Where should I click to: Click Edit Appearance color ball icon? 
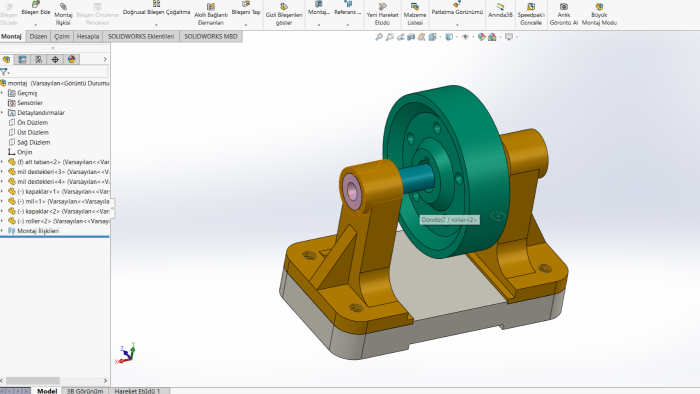[481, 37]
